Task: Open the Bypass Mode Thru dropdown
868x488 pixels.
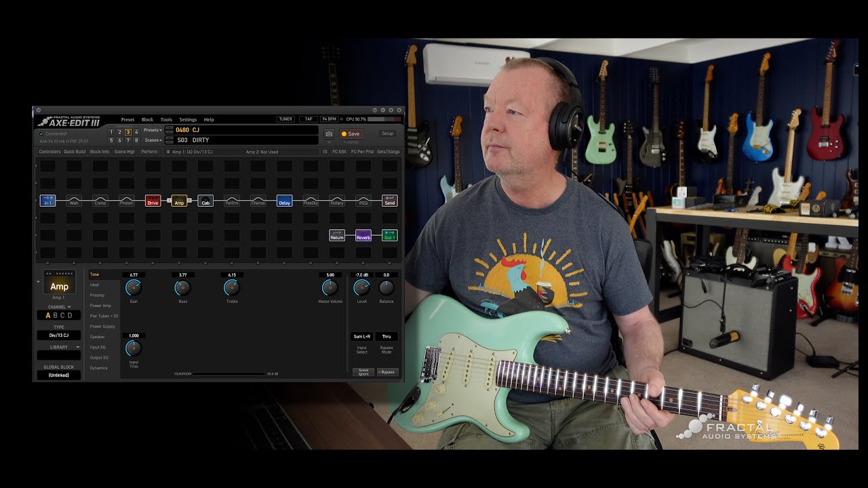Action: (387, 336)
